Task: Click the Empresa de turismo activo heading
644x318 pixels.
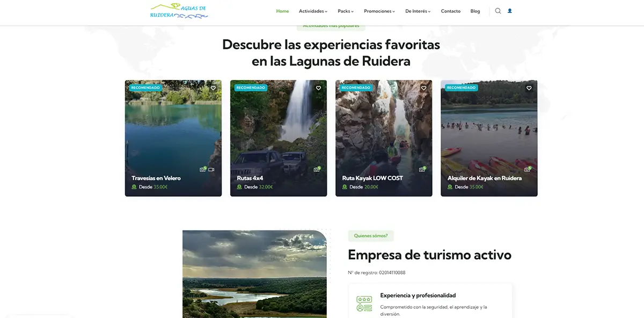Action: click(429, 255)
